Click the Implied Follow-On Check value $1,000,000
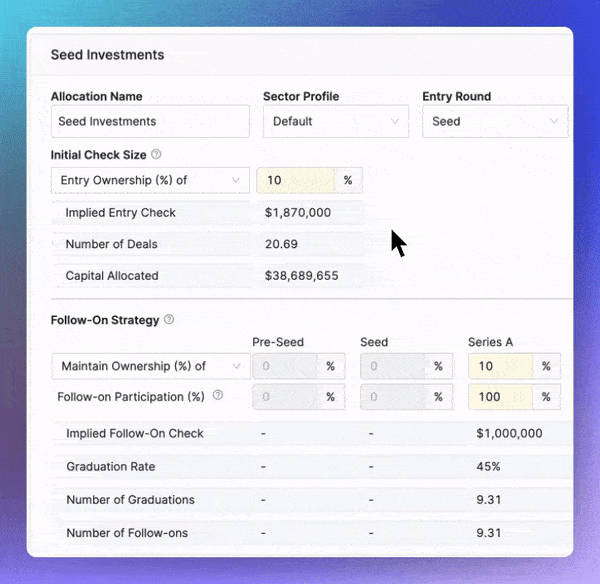This screenshot has height=584, width=600. pos(509,433)
